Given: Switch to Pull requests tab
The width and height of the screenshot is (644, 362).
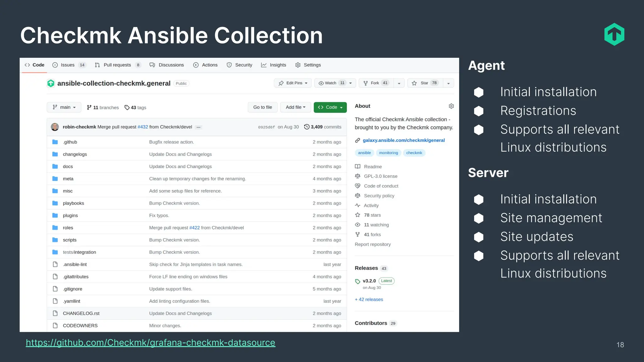Looking at the screenshot, I should pos(118,65).
